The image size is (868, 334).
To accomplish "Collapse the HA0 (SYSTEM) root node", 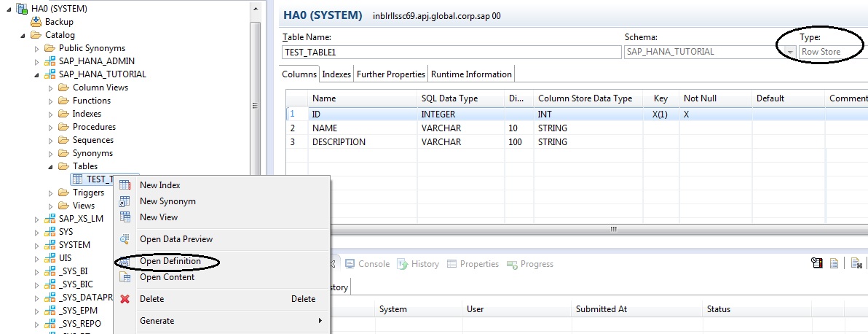I will pos(9,9).
